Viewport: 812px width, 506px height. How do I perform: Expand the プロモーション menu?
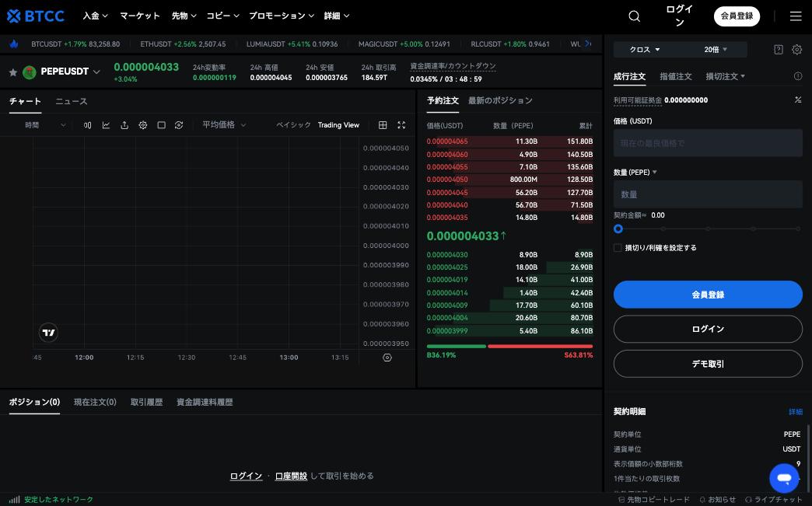282,16
